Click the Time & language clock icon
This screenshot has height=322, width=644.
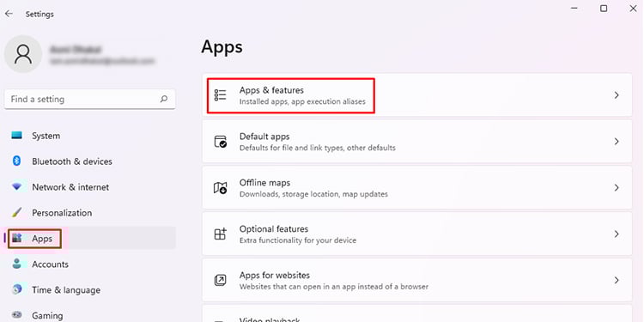point(17,289)
